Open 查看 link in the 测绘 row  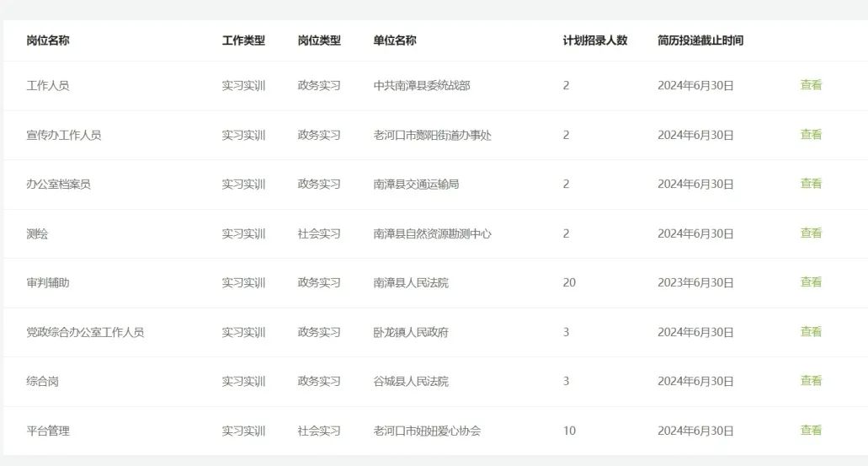click(x=811, y=233)
